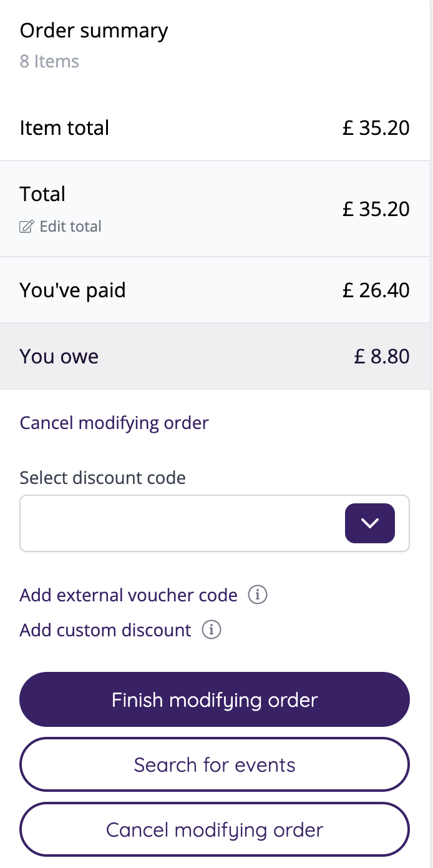Click the info icon next to external voucher code
433x868 pixels.
[x=258, y=595]
